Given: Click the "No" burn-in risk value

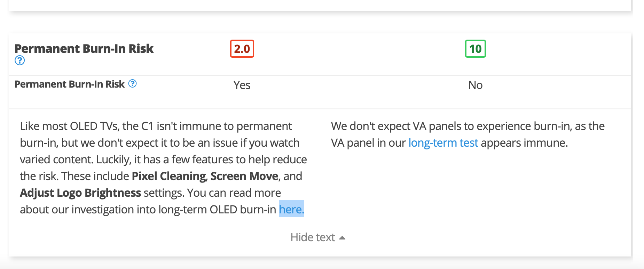Looking at the screenshot, I should (x=475, y=85).
